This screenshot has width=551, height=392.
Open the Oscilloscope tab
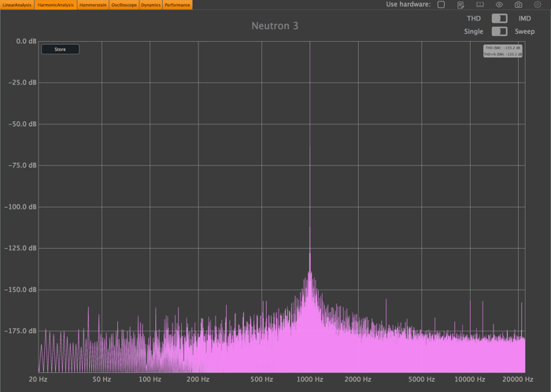124,5
